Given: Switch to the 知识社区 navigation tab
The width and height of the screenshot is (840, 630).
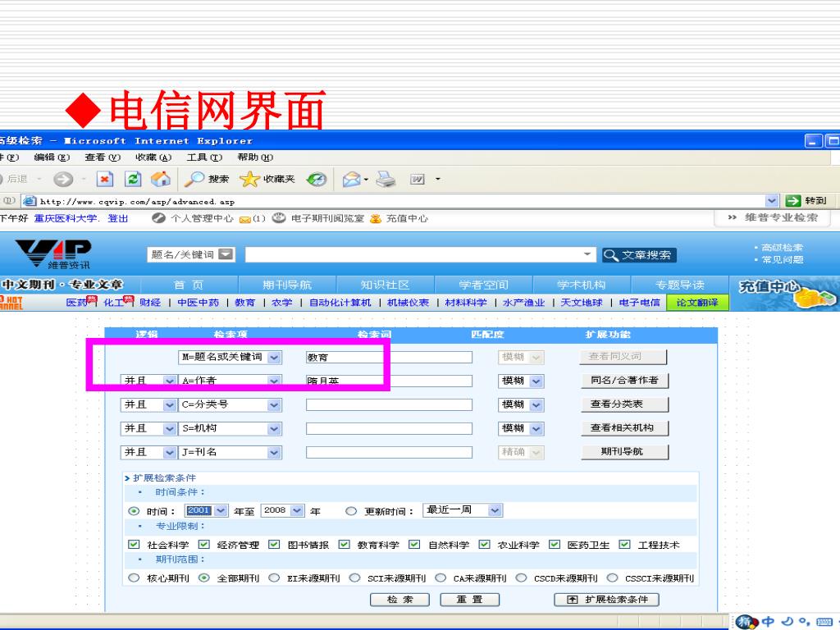Looking at the screenshot, I should click(386, 285).
